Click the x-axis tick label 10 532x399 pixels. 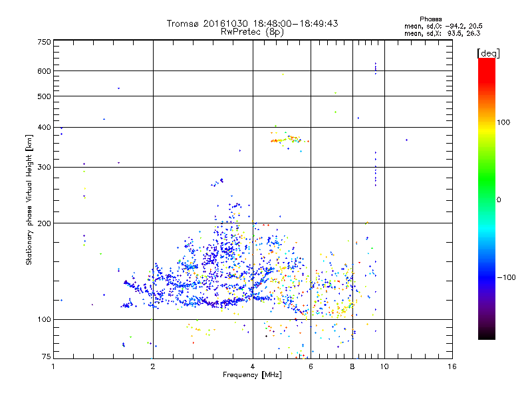tap(384, 366)
